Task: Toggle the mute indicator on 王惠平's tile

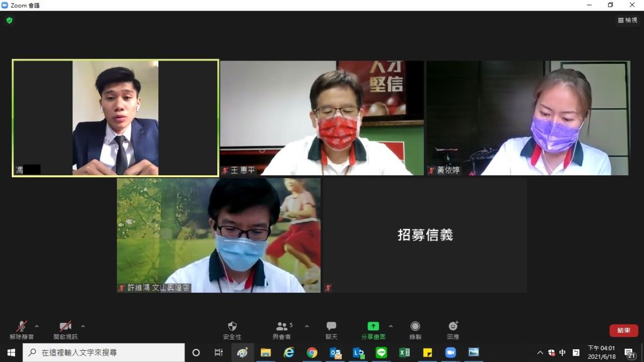Action: [x=224, y=171]
